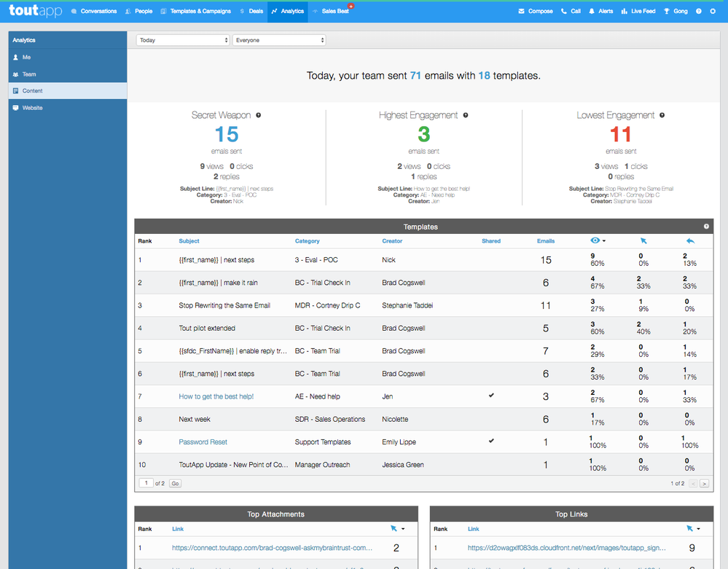Expand Top Links clicks sort dropdown arrow

(x=699, y=529)
